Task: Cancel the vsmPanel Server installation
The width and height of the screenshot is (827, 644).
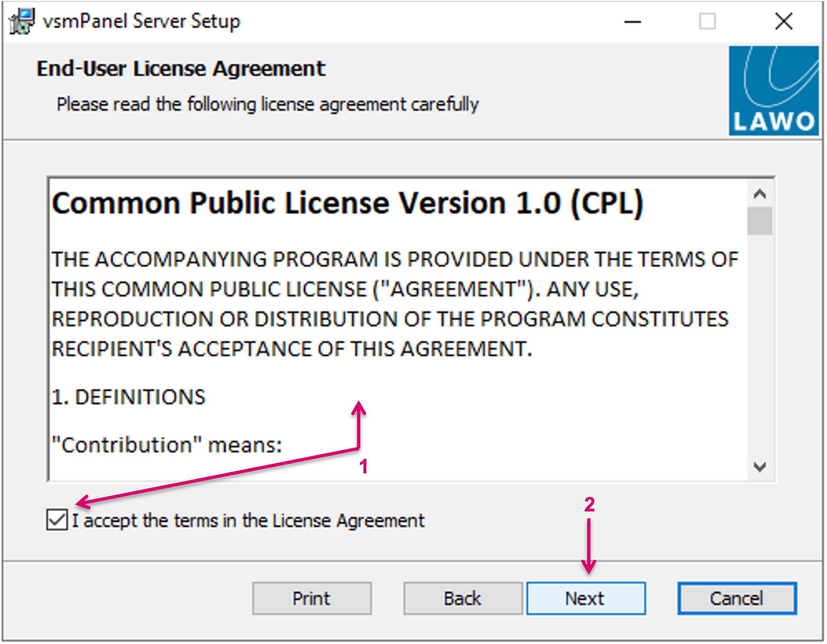Action: (x=736, y=599)
